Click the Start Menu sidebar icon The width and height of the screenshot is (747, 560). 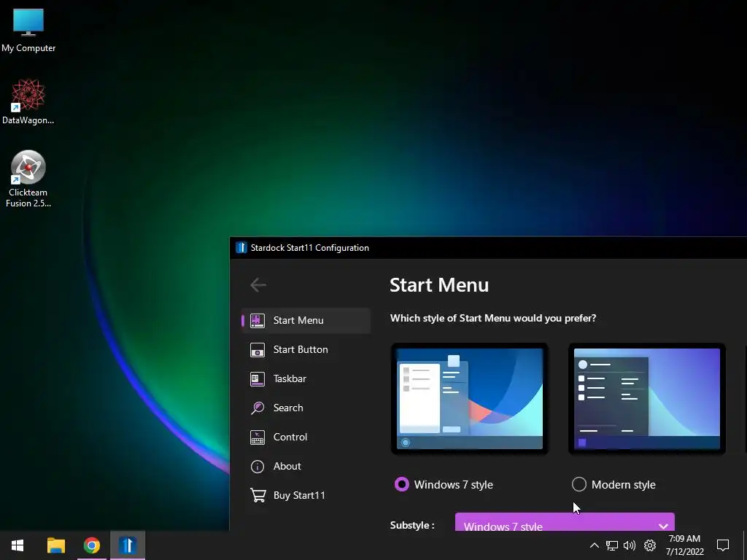[258, 321]
